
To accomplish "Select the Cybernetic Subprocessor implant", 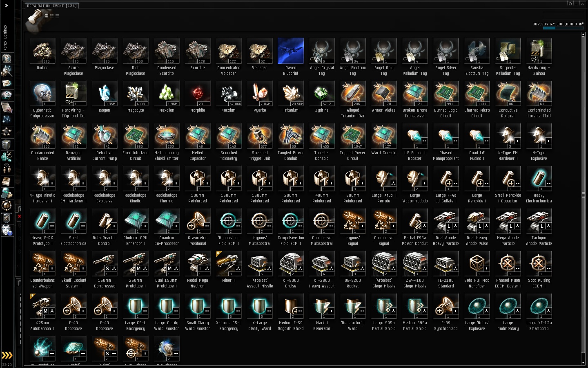I will 42,100.
